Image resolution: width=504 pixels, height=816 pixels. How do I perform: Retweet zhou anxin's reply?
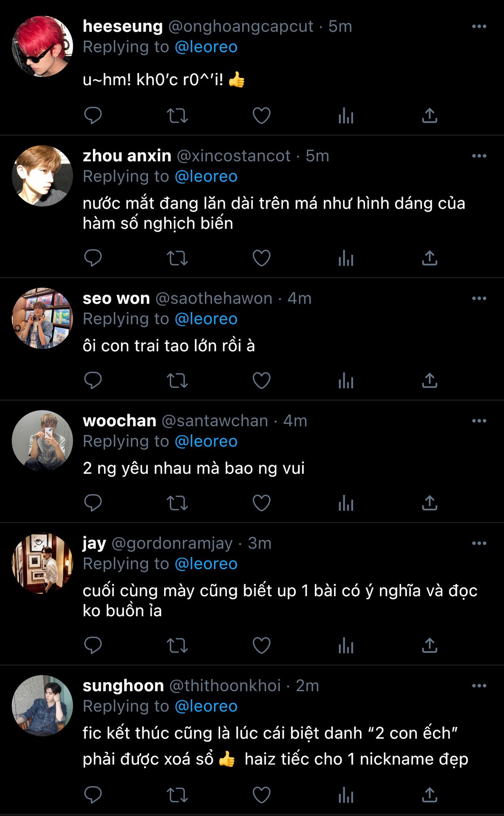pos(177,258)
